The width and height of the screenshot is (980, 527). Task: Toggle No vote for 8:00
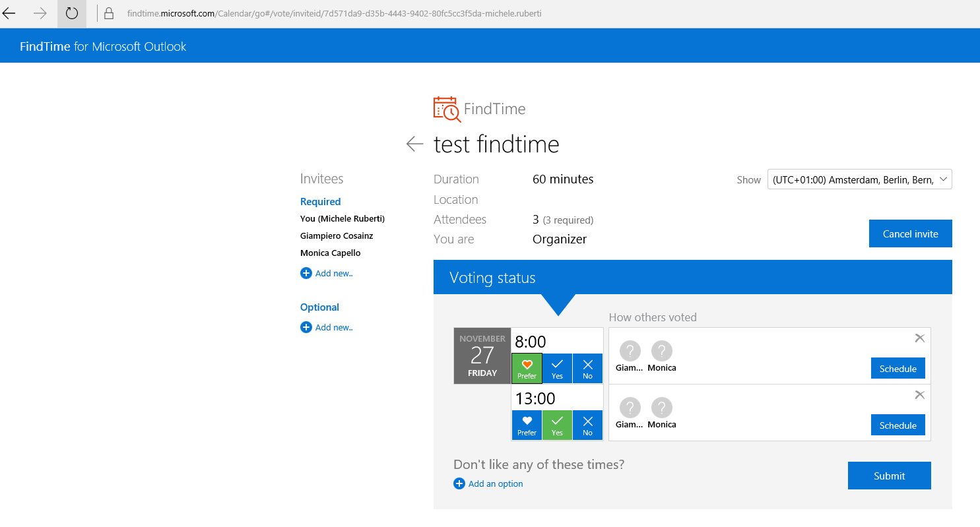pyautogui.click(x=587, y=368)
